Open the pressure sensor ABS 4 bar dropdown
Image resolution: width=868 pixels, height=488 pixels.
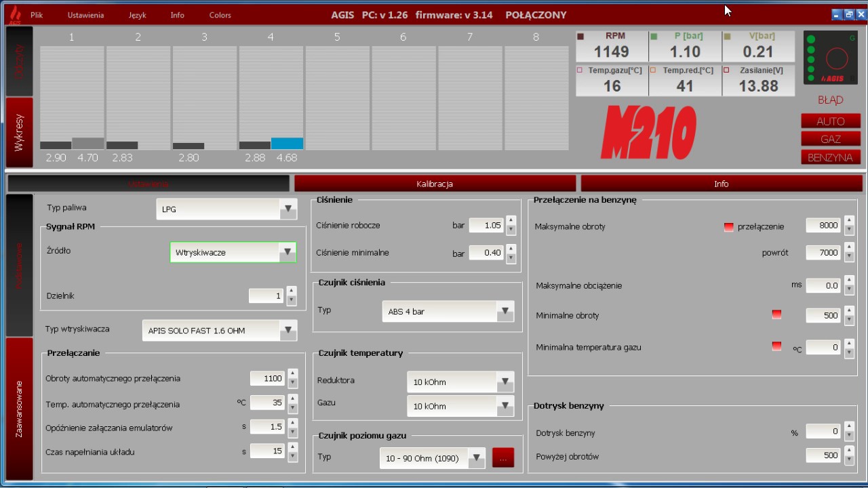coord(505,312)
